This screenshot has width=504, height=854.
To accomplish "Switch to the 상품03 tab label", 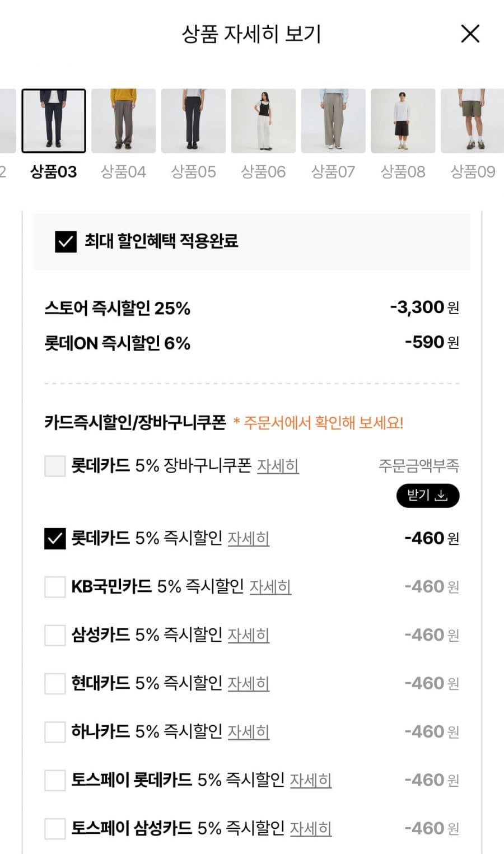I will 54,171.
